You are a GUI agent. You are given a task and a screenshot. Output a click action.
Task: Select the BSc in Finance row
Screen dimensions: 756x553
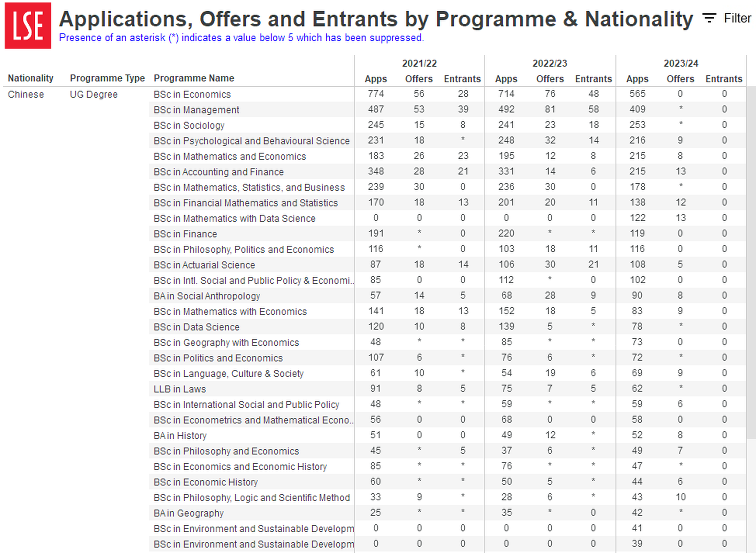tap(185, 234)
